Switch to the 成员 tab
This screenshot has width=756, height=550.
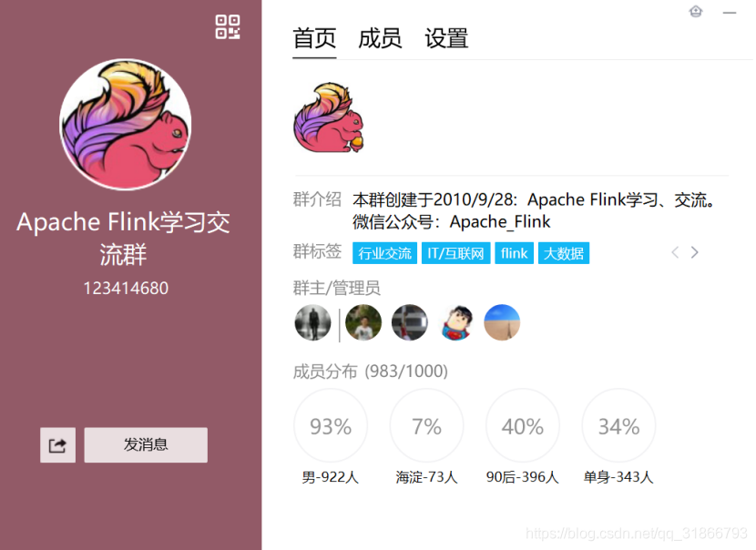coord(380,38)
